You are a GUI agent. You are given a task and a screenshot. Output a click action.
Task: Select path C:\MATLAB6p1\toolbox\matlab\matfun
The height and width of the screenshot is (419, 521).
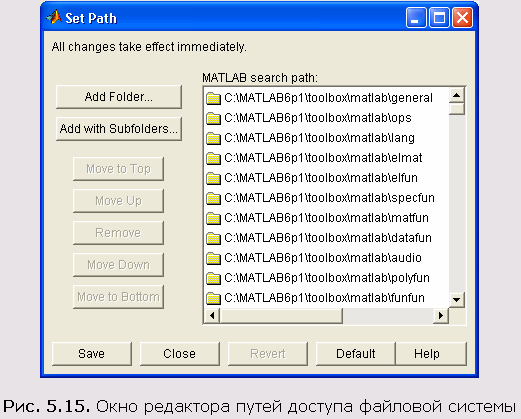tap(326, 218)
